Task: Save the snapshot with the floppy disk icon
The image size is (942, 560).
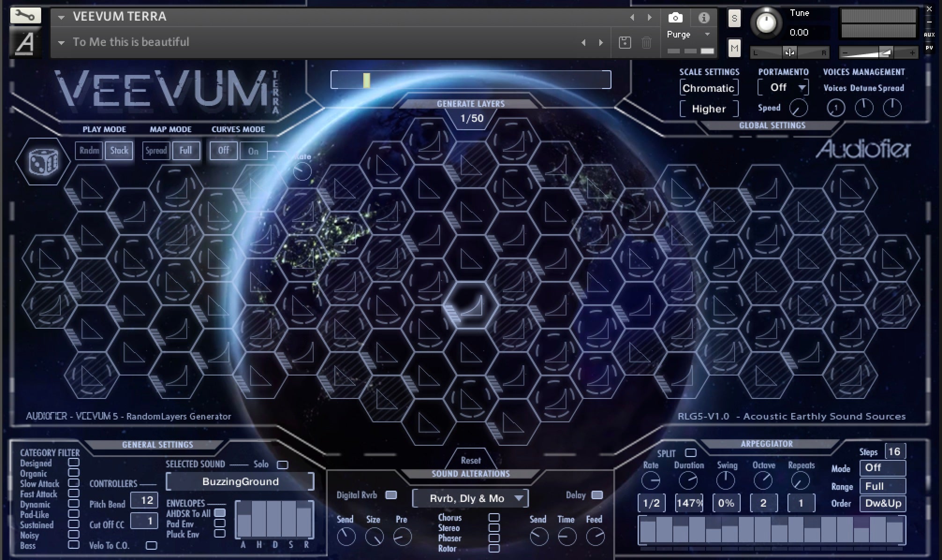Action: (x=625, y=42)
